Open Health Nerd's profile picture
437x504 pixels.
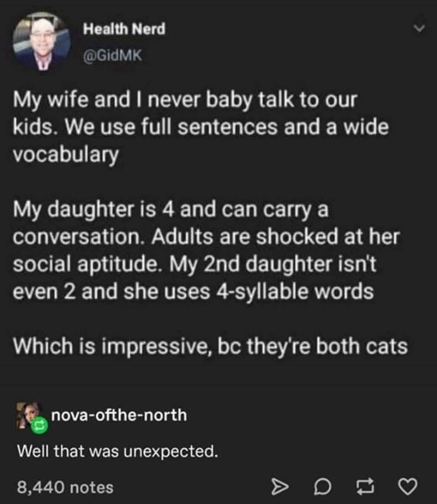click(x=42, y=41)
